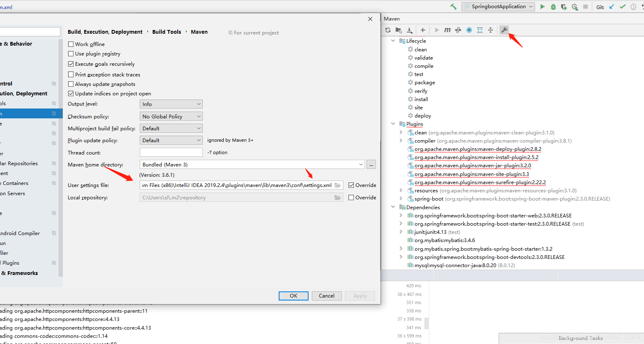Click browse button next to Maven home directory

[x=371, y=164]
